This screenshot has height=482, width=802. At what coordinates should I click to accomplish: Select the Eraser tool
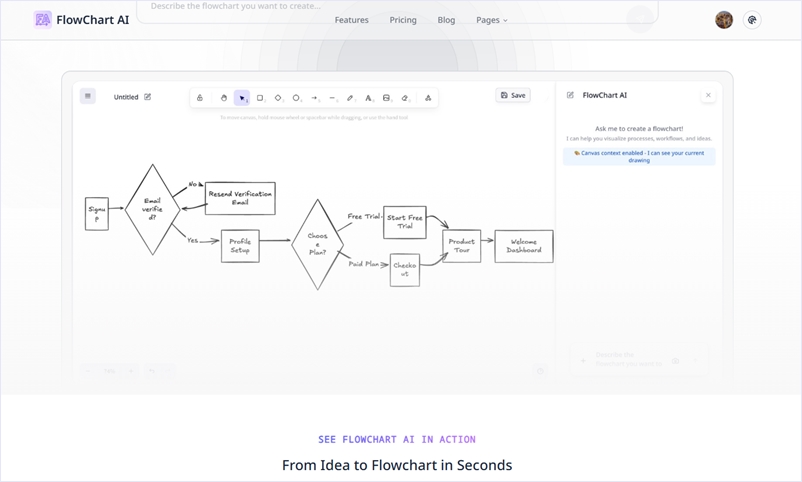pyautogui.click(x=405, y=98)
